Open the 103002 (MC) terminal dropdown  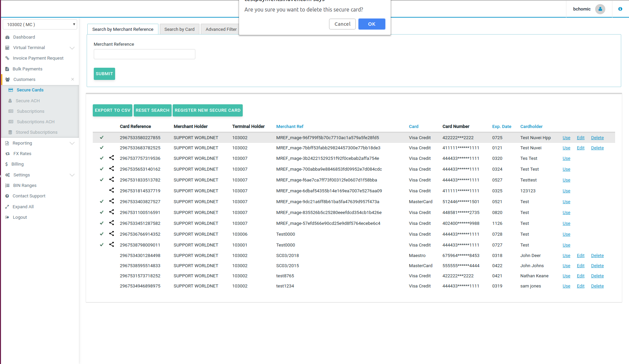[x=40, y=24]
